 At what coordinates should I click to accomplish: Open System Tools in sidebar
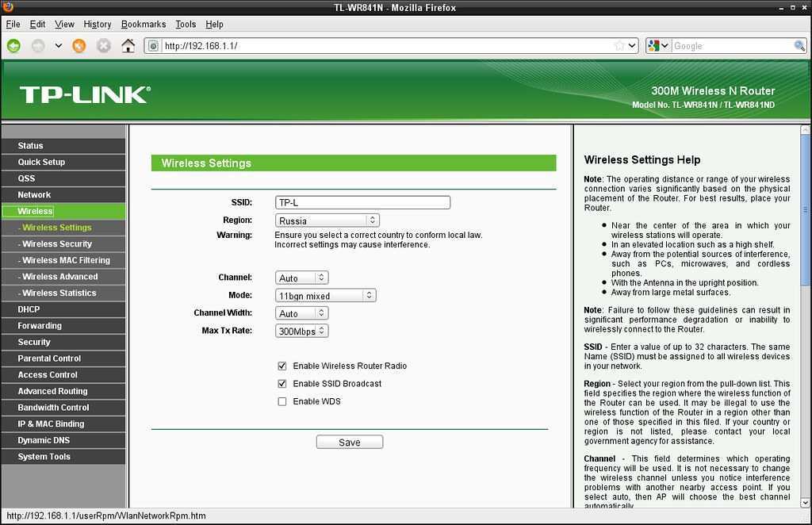[x=63, y=457]
